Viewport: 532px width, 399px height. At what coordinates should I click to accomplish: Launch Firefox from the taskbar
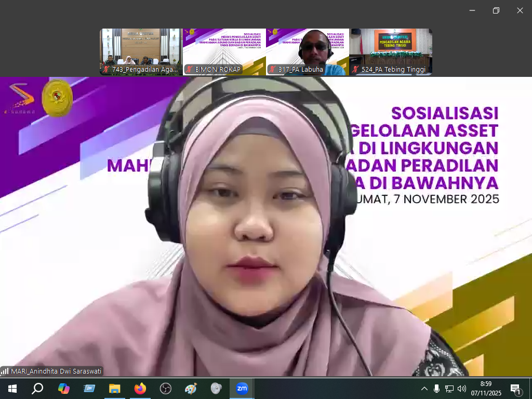(x=140, y=389)
